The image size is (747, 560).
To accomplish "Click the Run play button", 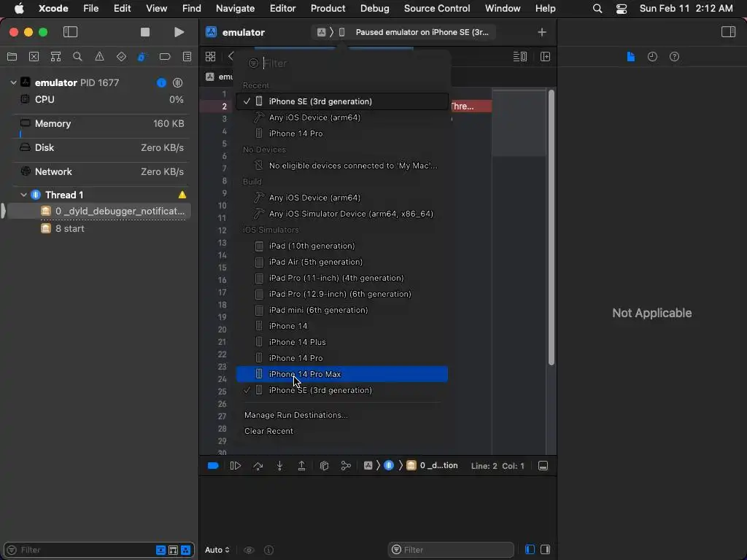I will pos(179,32).
